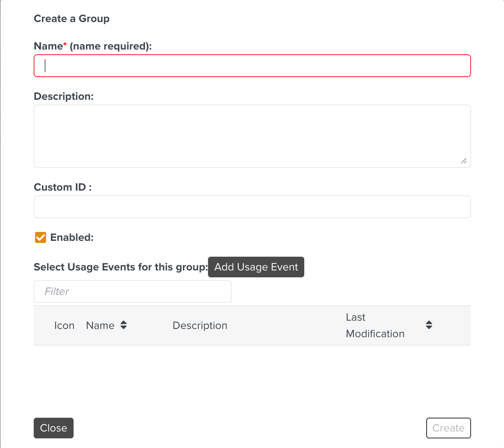Click the "Enabled:" label text
This screenshot has height=448, width=504.
coord(72,237)
